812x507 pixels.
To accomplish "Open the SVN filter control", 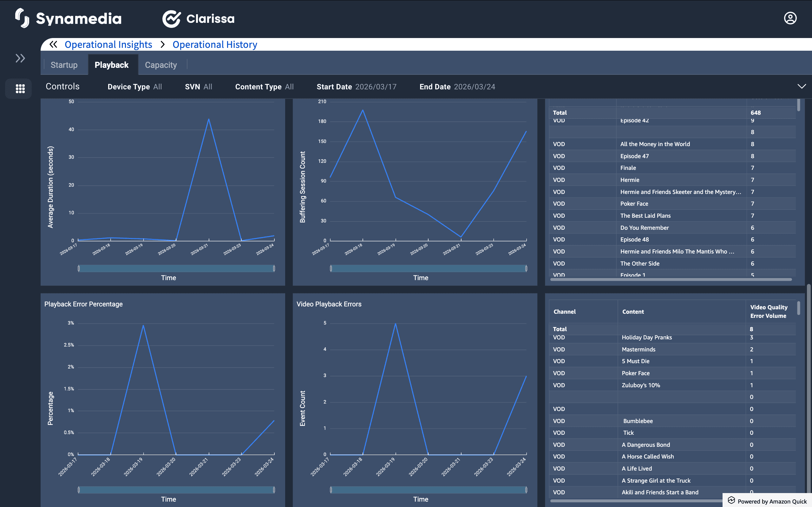I will click(198, 87).
